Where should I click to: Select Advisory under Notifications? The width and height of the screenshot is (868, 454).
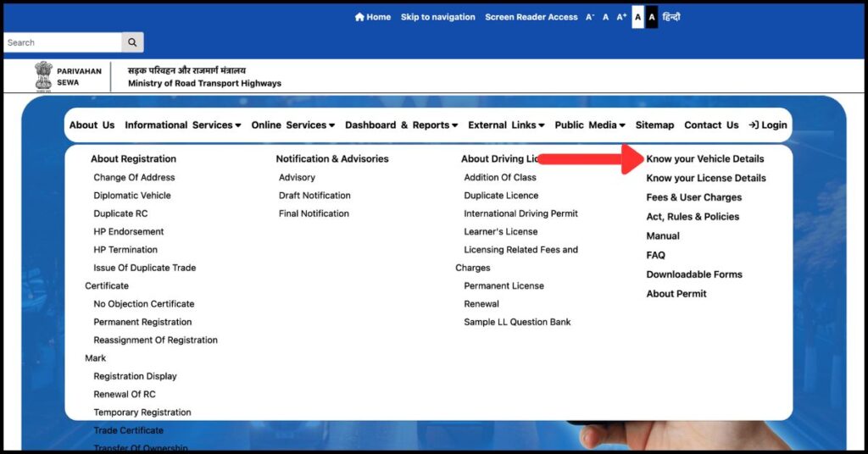pyautogui.click(x=298, y=178)
